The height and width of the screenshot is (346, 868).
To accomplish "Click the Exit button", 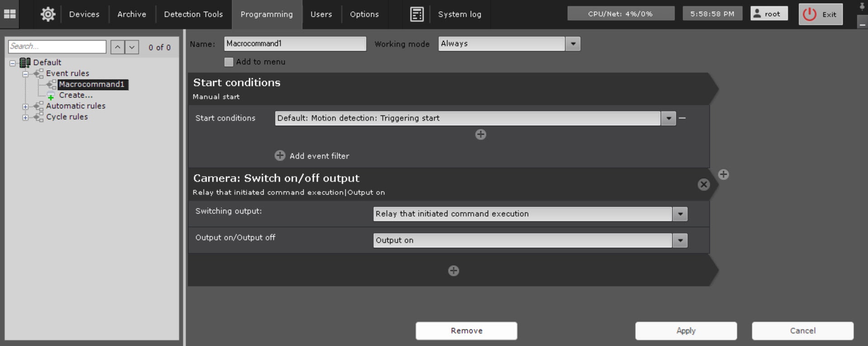I will pos(821,14).
